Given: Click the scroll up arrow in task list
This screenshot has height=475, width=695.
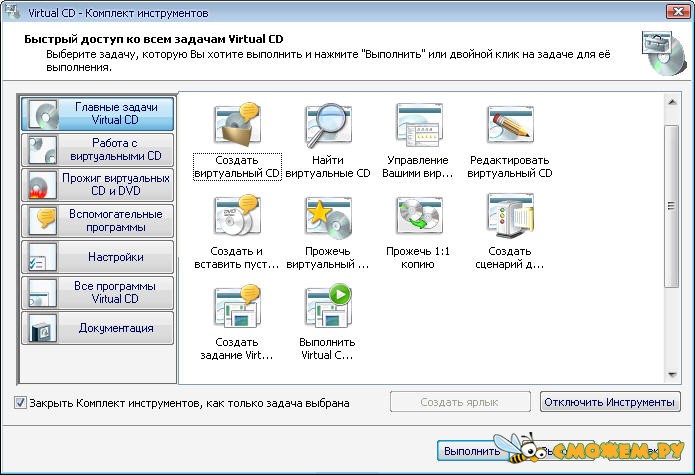Looking at the screenshot, I should pyautogui.click(x=672, y=102).
